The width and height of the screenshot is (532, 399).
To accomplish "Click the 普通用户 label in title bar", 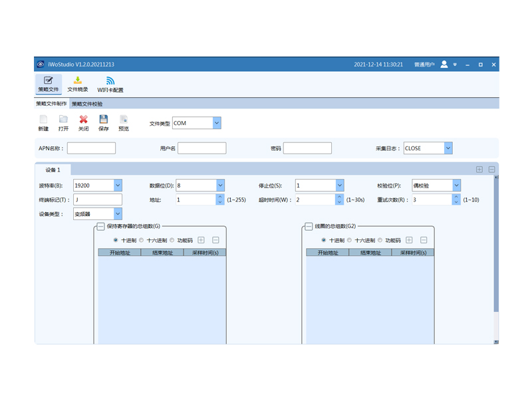I will (424, 65).
